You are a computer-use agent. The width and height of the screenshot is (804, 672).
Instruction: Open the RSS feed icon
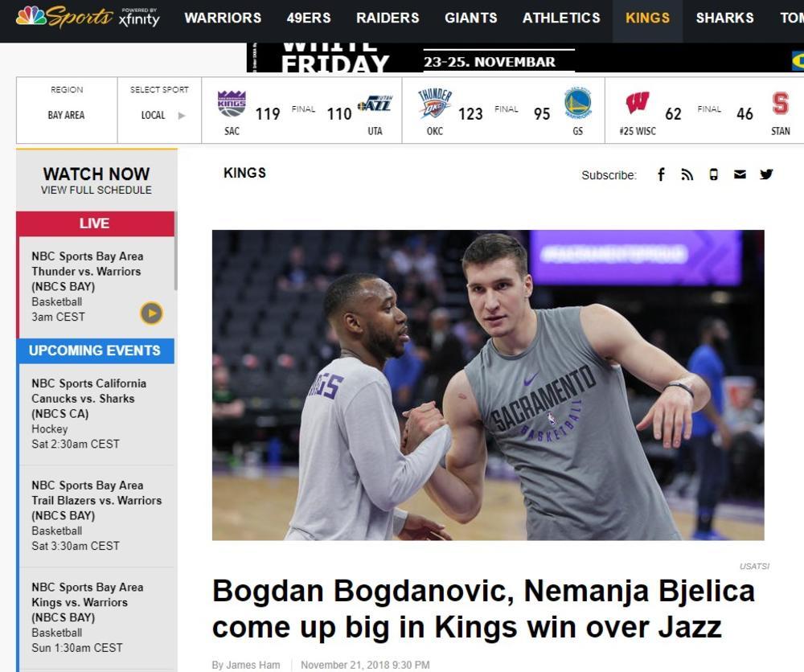[687, 174]
